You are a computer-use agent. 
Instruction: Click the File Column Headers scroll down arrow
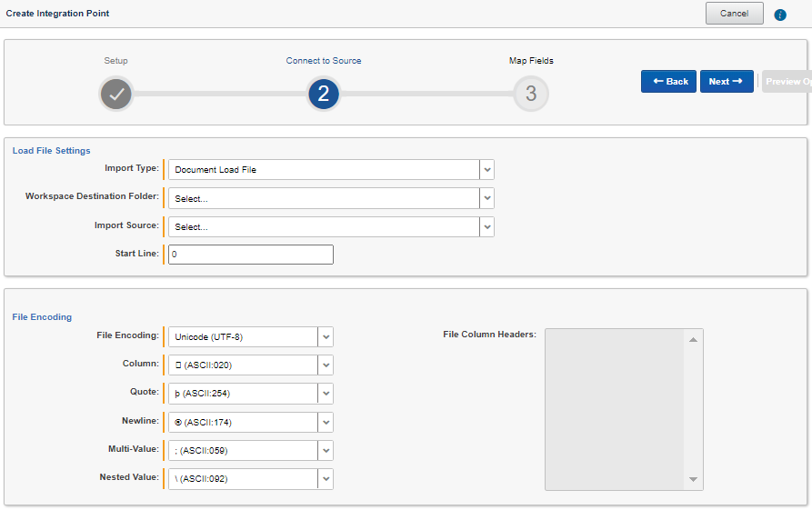pos(694,479)
